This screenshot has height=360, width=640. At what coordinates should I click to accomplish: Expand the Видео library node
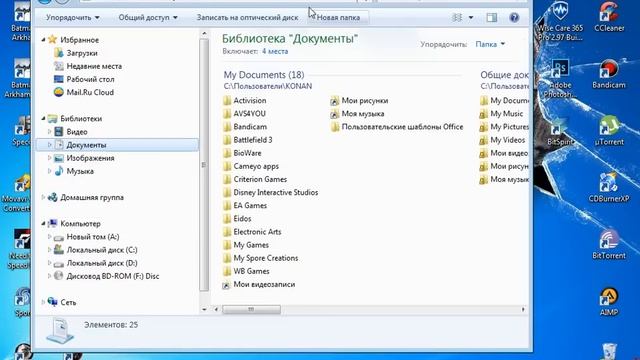(x=50, y=131)
